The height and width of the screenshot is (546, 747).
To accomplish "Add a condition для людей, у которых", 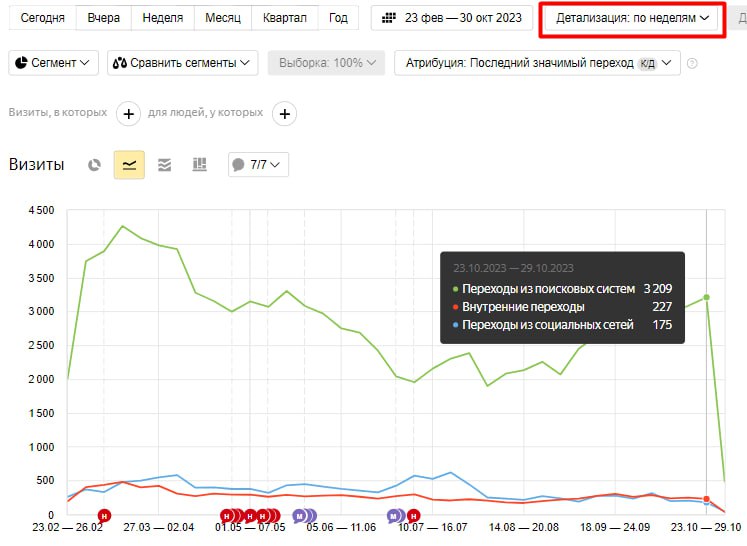I will [284, 114].
